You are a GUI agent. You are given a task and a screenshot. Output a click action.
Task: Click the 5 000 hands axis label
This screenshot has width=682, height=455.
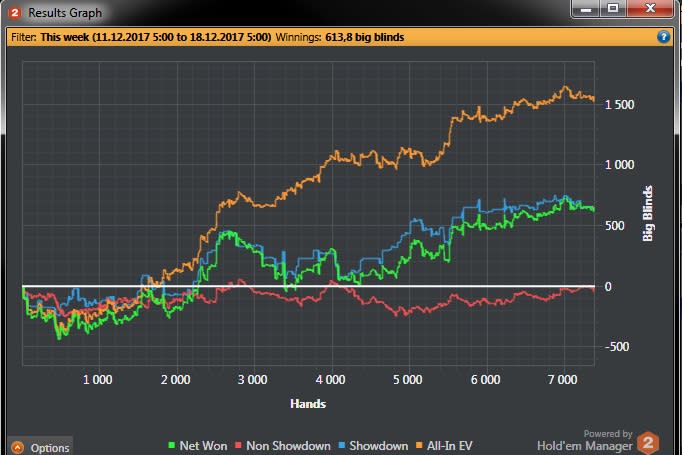coord(408,380)
